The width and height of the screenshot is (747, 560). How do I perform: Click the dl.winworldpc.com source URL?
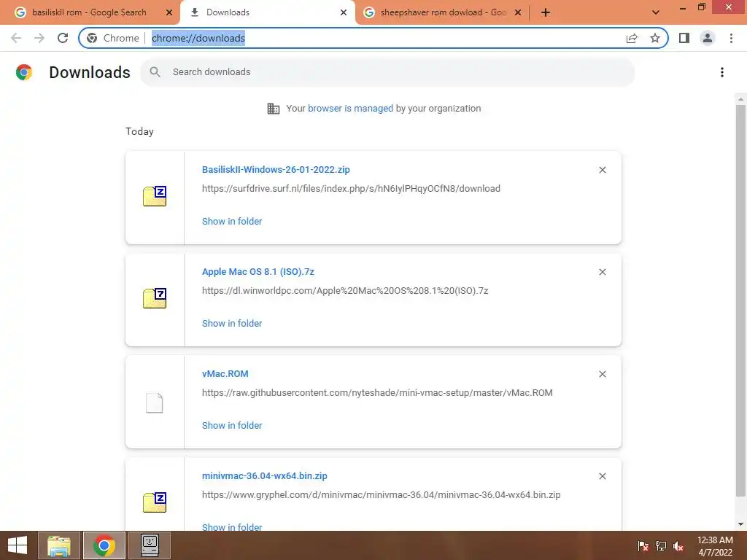click(x=345, y=290)
